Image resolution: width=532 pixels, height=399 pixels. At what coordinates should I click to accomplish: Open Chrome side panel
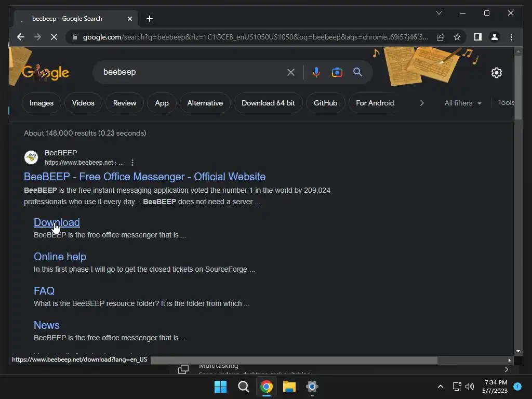(478, 37)
